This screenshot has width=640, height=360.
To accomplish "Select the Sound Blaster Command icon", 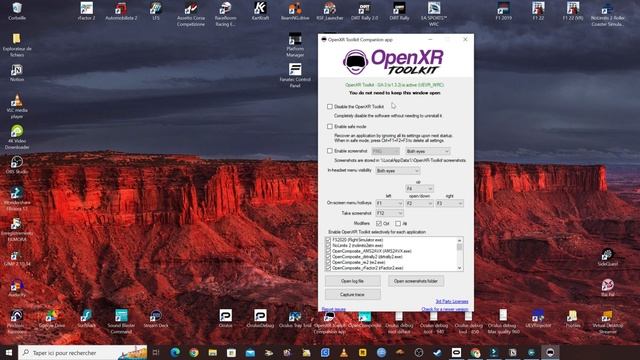I will 121,322.
